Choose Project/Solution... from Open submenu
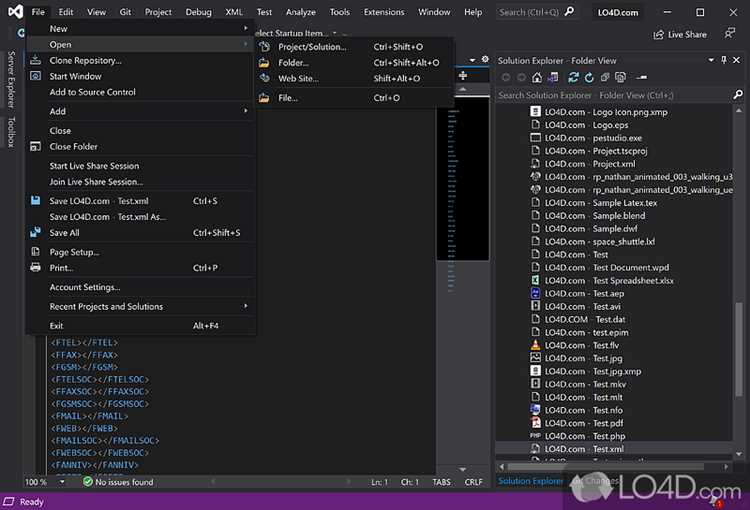 coord(353,46)
